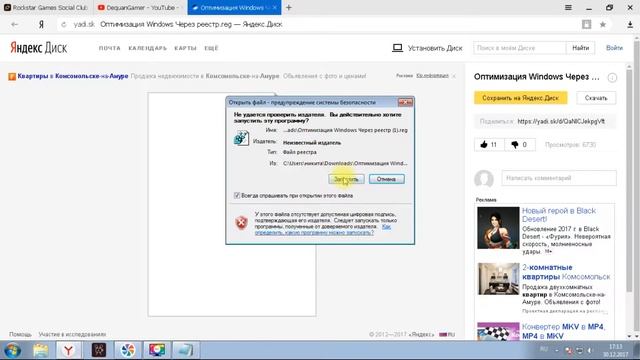Click the file info circle icon
This screenshot has width=640, height=360.
612,78
